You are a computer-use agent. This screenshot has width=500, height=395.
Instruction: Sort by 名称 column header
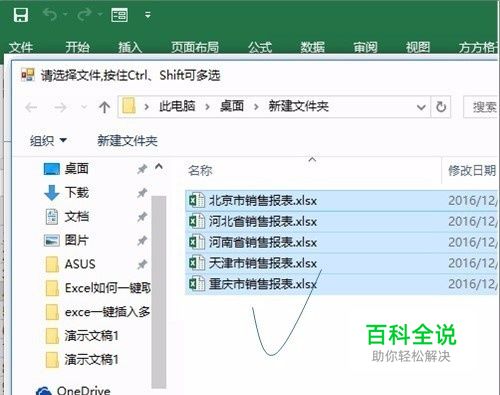point(200,171)
